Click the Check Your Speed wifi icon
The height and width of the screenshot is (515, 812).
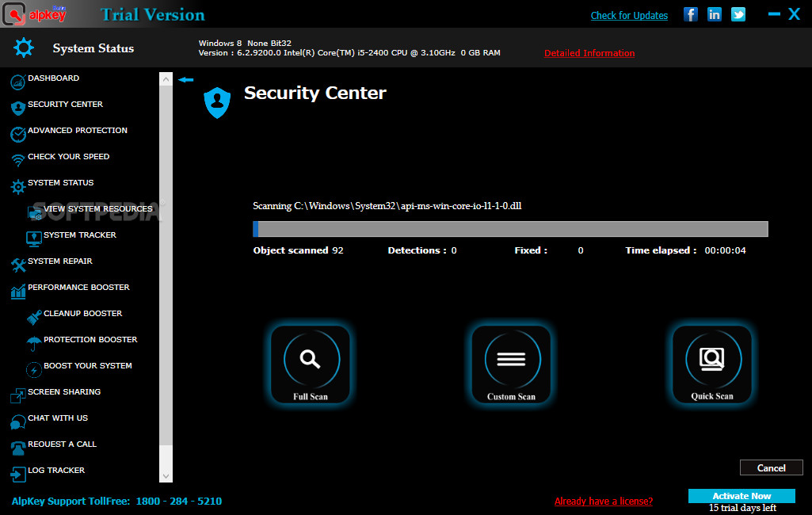pyautogui.click(x=18, y=160)
